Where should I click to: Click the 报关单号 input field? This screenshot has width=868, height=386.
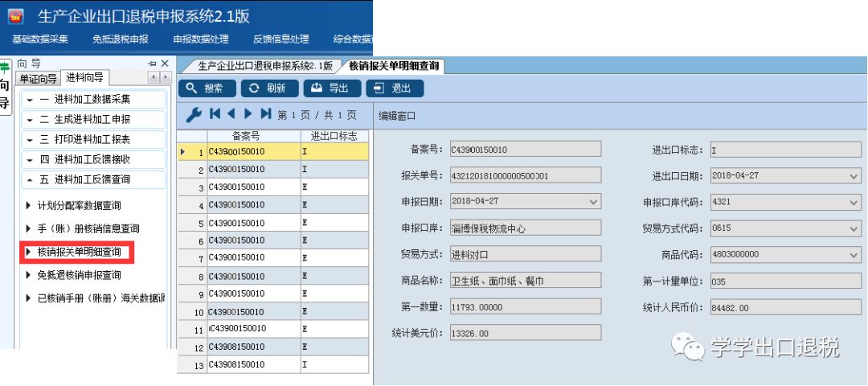526,175
